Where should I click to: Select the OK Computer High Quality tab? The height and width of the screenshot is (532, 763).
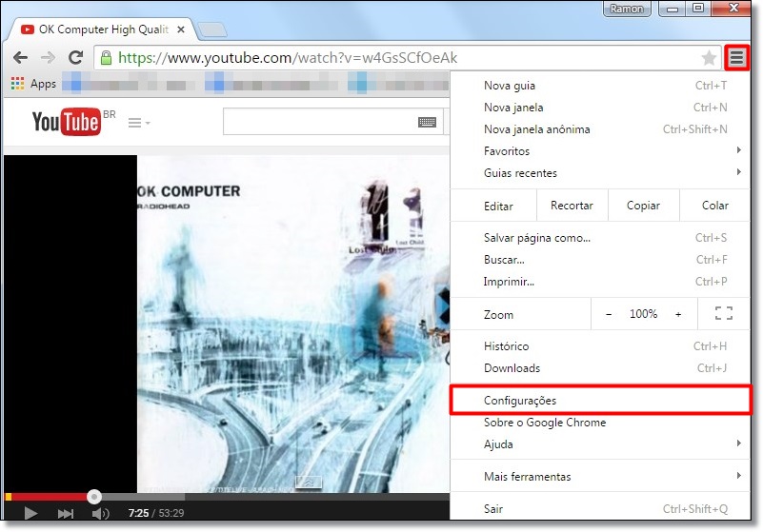pos(102,30)
